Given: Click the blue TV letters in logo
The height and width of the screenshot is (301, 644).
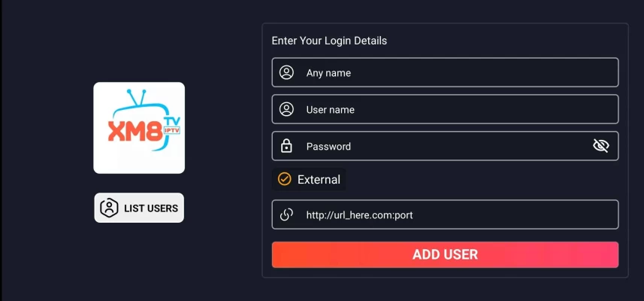Looking at the screenshot, I should [x=172, y=121].
